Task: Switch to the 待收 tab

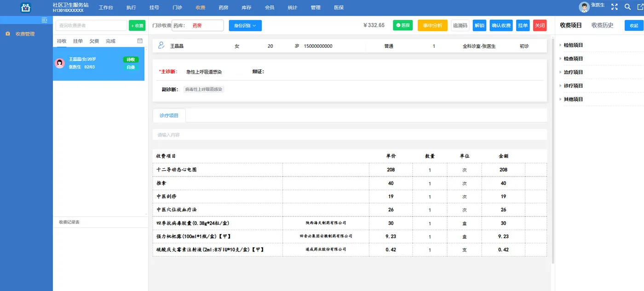Action: point(62,41)
